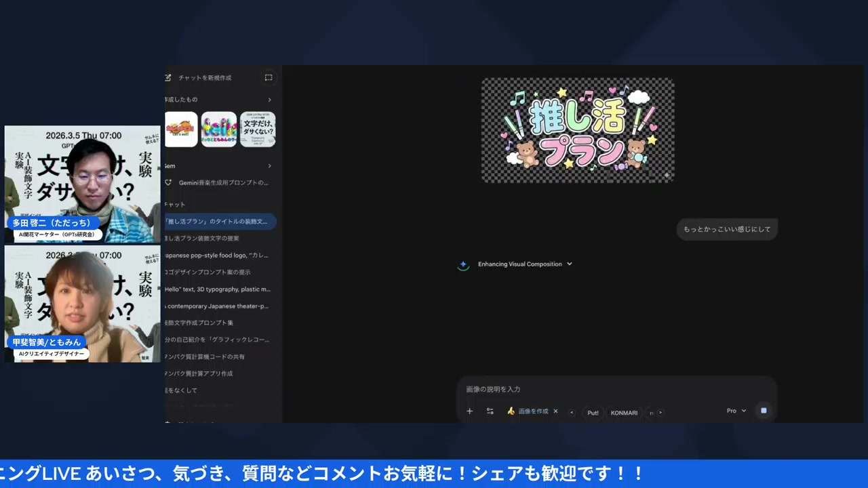Remove the 画像を作成 chip via its X
Viewport: 868px width, 488px height.
coord(555,411)
